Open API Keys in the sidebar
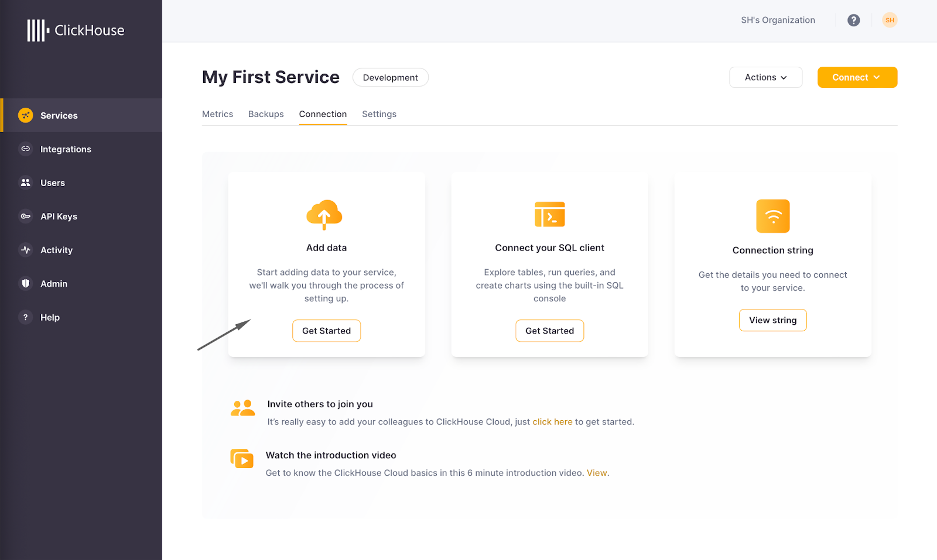Screen dimensions: 937x560 [x=82, y=217]
